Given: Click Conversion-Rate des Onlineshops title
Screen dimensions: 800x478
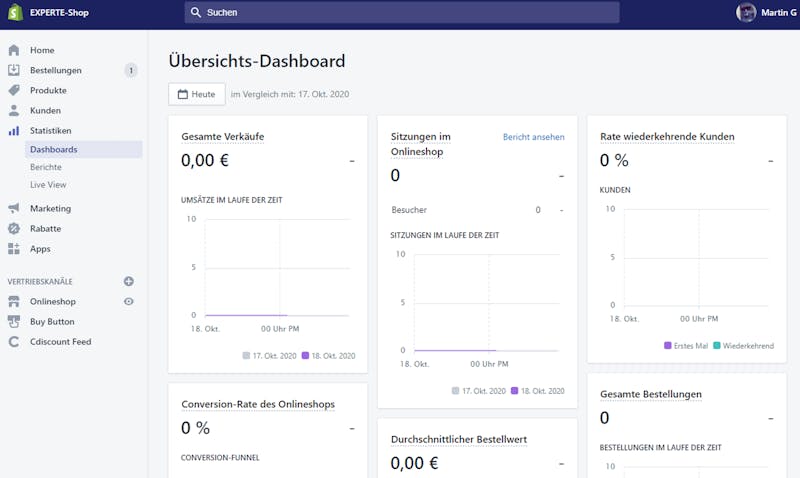Looking at the screenshot, I should (x=258, y=404).
